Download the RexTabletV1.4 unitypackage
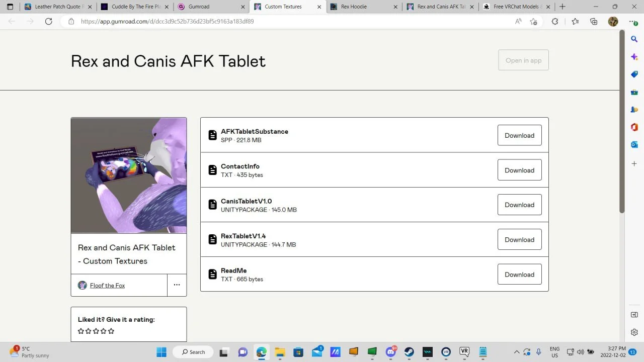Screen dimensions: 644x362 click(x=519, y=239)
